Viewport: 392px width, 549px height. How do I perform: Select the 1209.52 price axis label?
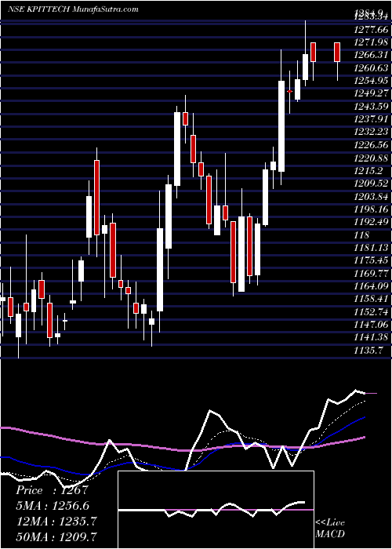click(x=371, y=184)
